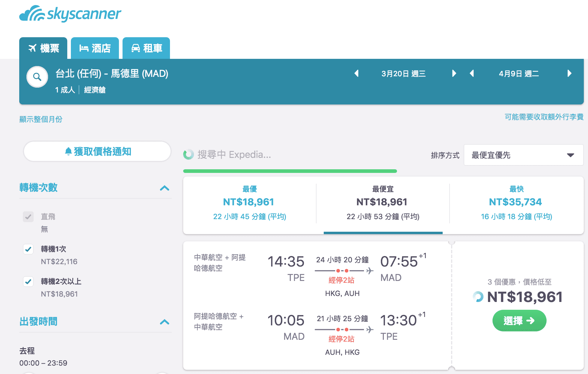588x374 pixels.
Task: Click departure date 3月20日 週三
Action: (404, 74)
